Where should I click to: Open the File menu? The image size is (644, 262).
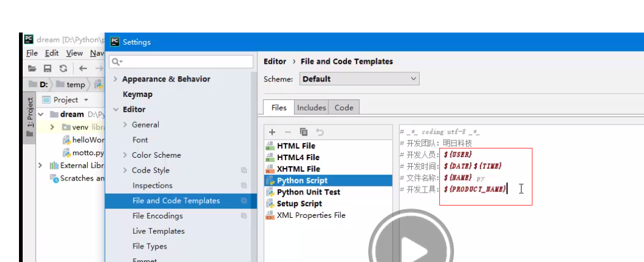coord(32,53)
